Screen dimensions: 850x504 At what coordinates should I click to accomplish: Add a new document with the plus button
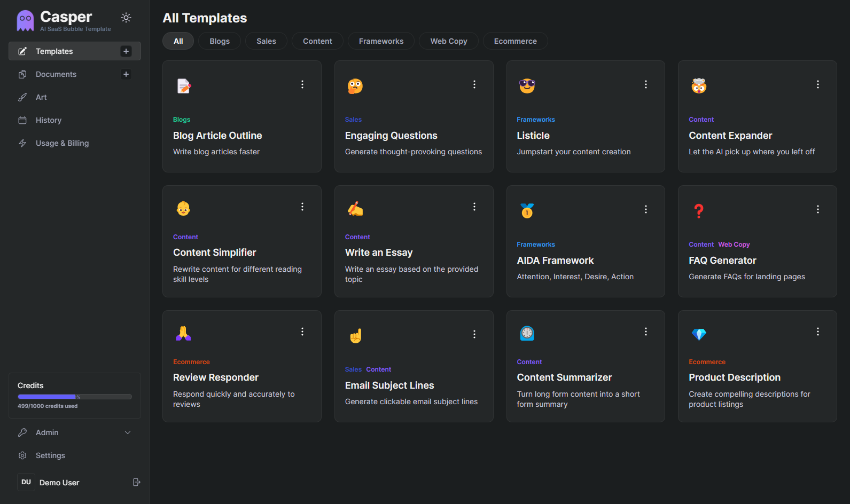point(126,74)
